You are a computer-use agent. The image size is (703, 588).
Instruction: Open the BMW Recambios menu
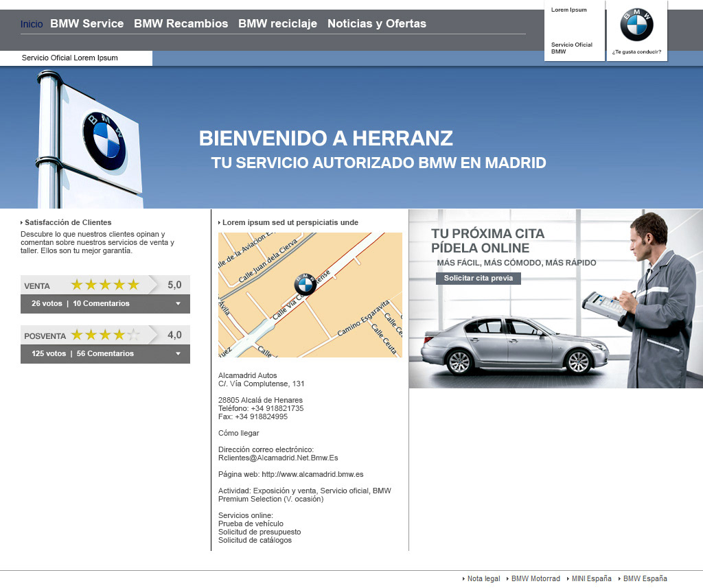pyautogui.click(x=181, y=23)
